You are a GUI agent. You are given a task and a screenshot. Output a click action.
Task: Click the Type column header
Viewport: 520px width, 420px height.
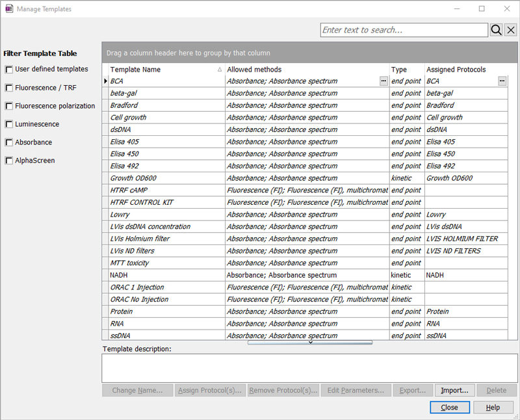click(407, 70)
